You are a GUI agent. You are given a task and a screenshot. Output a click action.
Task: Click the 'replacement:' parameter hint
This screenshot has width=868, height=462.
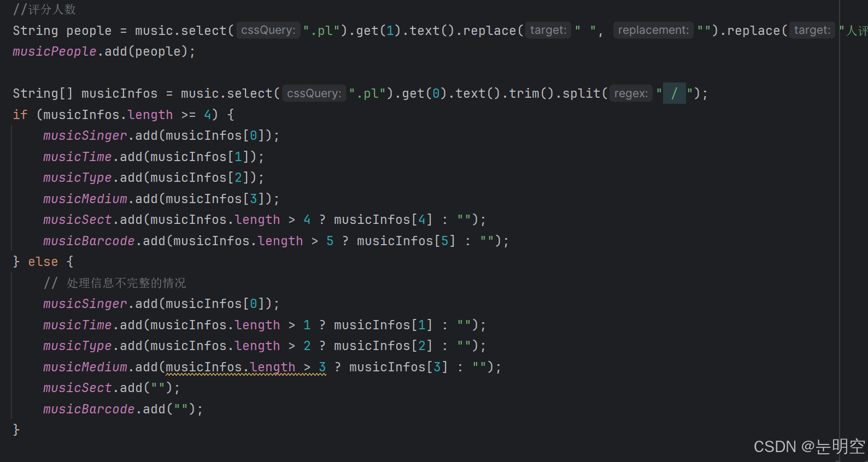click(x=653, y=30)
